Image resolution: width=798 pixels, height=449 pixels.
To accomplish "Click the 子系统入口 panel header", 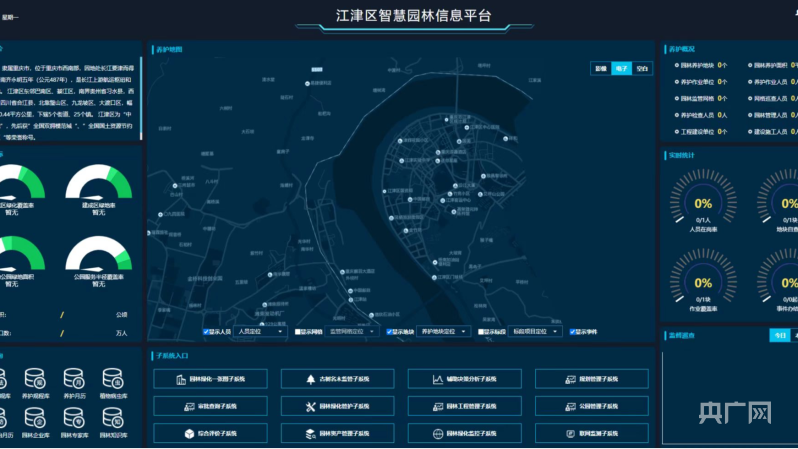I will point(172,356).
